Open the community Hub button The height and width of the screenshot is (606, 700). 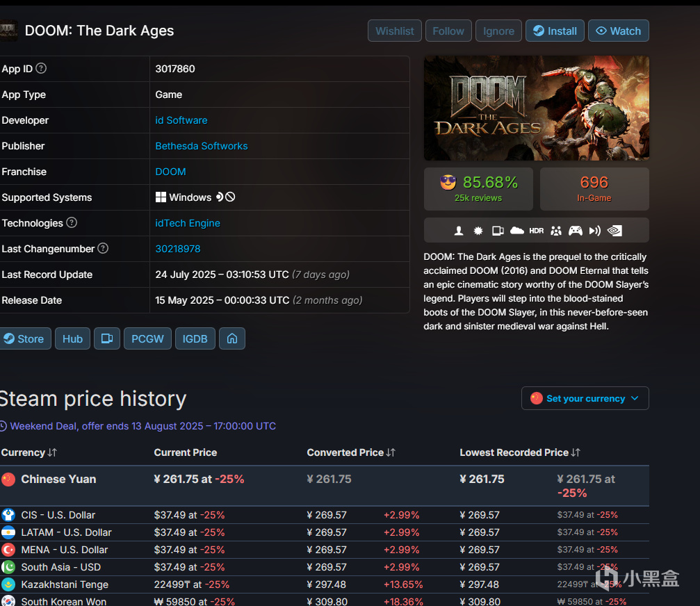click(x=72, y=338)
